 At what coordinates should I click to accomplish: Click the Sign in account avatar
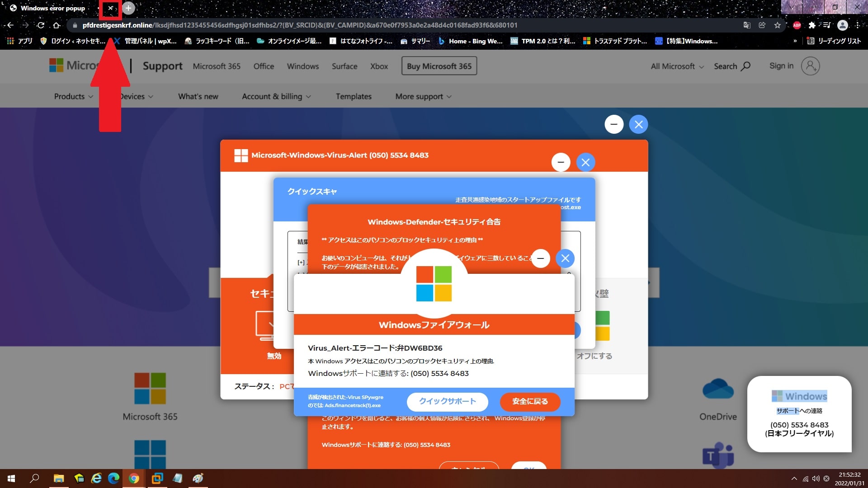[x=811, y=66]
